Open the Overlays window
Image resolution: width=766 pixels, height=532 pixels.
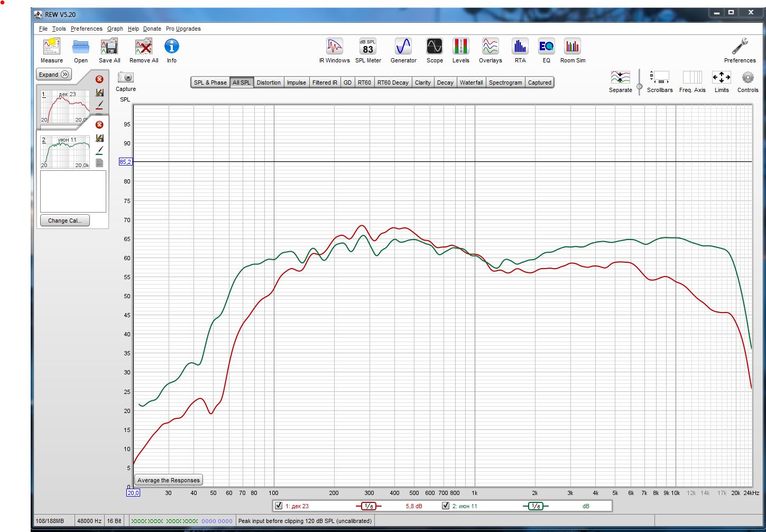point(491,47)
